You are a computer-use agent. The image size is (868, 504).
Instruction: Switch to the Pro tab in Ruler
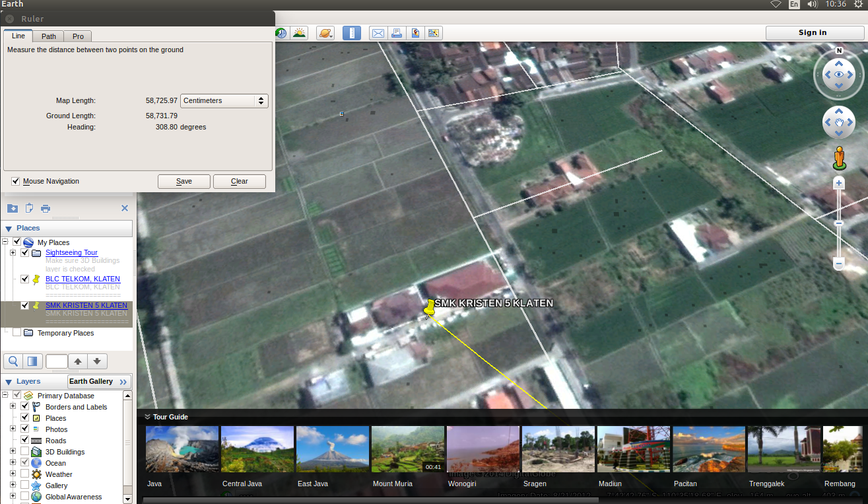78,36
